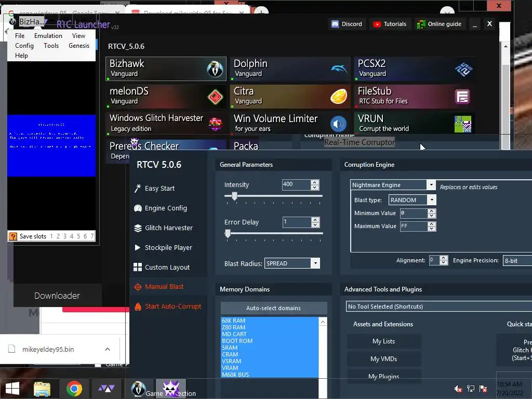Open BizHawk Emulation menu
532x399 pixels.
(48, 36)
